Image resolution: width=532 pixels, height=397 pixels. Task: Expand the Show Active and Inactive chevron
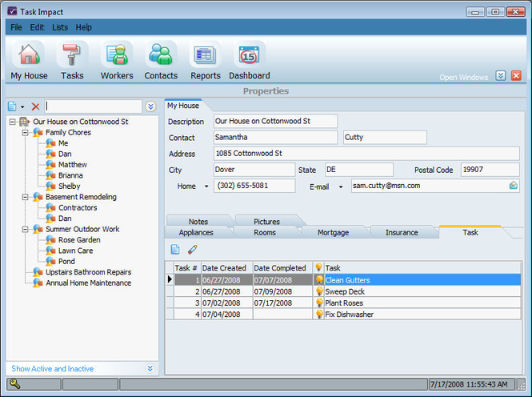(x=150, y=368)
